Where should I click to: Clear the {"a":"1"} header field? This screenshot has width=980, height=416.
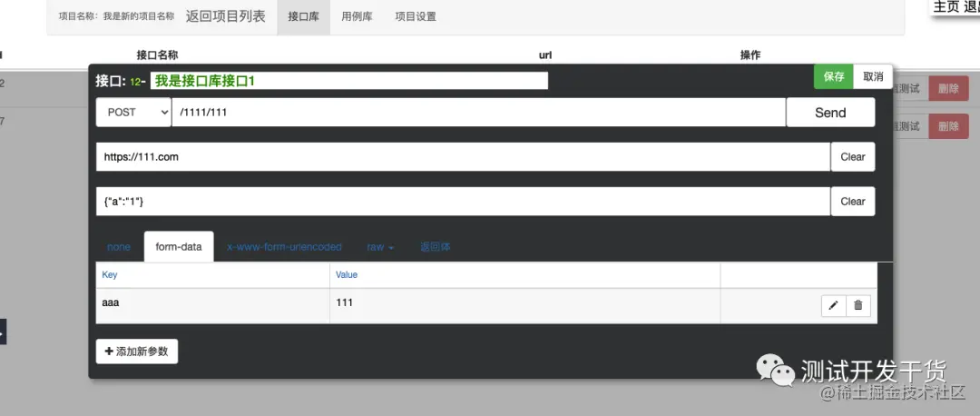(852, 202)
